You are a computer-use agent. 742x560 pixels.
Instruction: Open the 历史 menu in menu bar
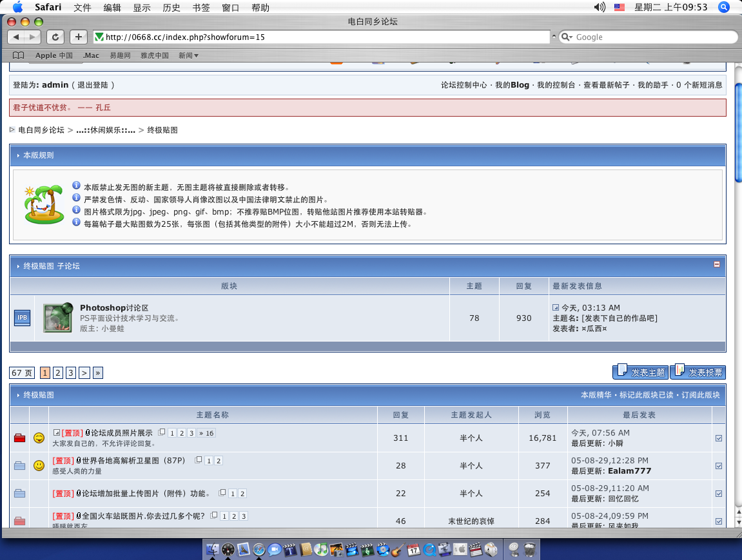pos(171,8)
